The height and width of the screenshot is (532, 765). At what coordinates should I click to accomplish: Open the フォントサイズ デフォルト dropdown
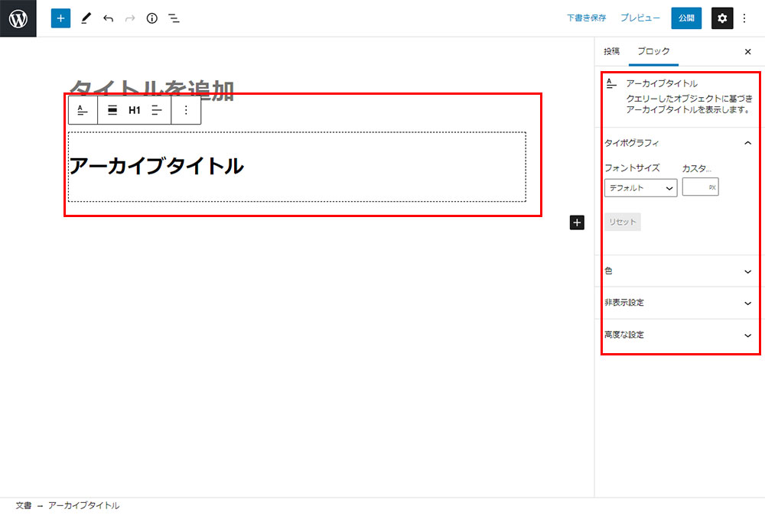click(640, 188)
